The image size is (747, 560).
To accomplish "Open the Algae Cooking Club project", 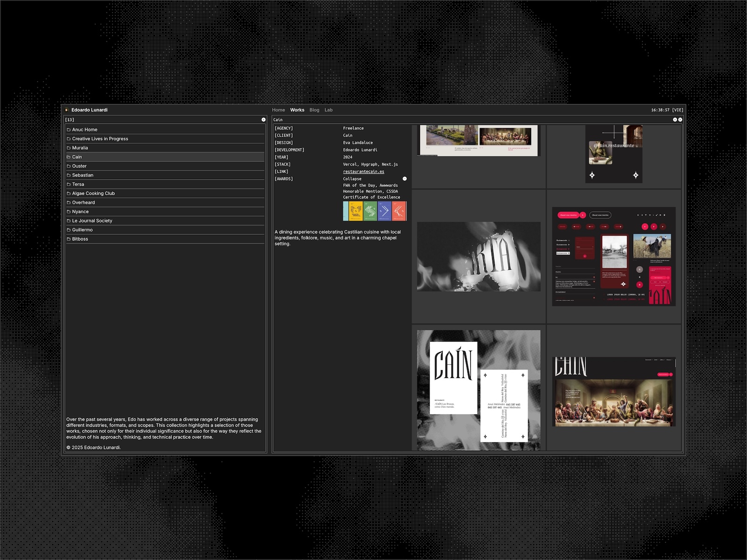I will (x=93, y=193).
